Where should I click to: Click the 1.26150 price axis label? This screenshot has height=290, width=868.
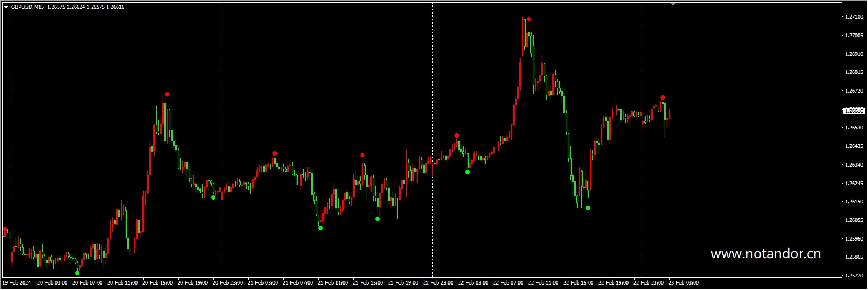pos(854,202)
